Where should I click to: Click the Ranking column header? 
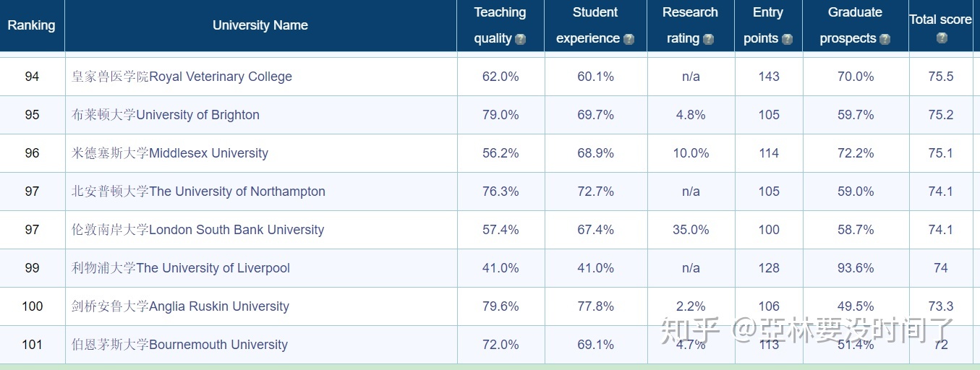[x=32, y=25]
